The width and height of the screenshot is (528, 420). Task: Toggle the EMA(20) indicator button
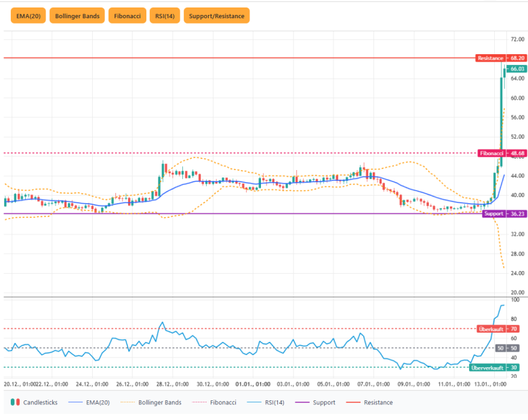(28, 16)
